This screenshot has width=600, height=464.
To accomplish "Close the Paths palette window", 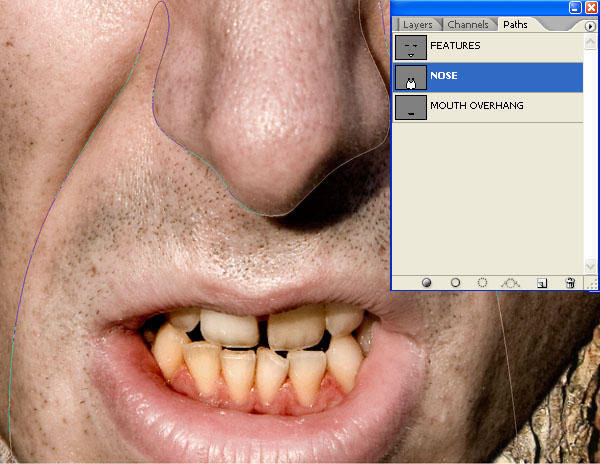I will coord(590,8).
